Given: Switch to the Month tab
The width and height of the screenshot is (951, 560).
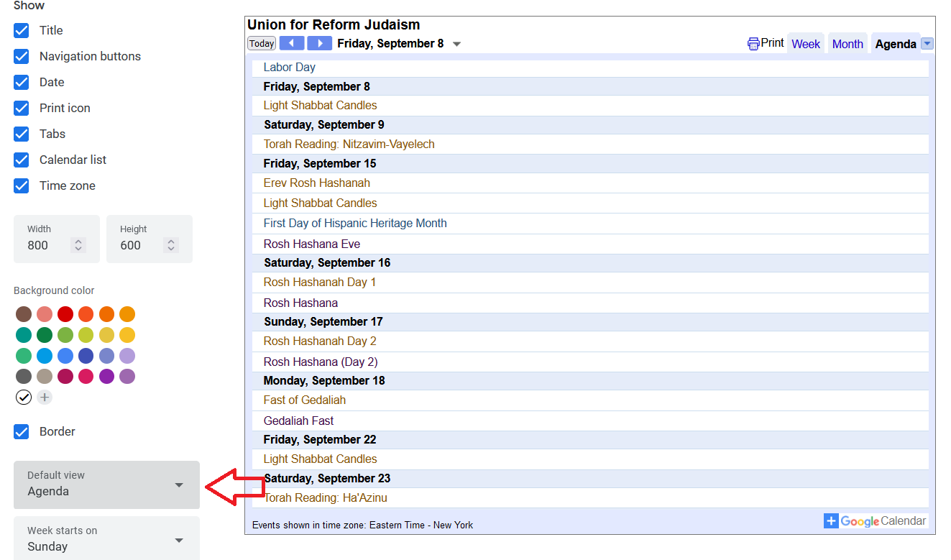Looking at the screenshot, I should click(847, 44).
